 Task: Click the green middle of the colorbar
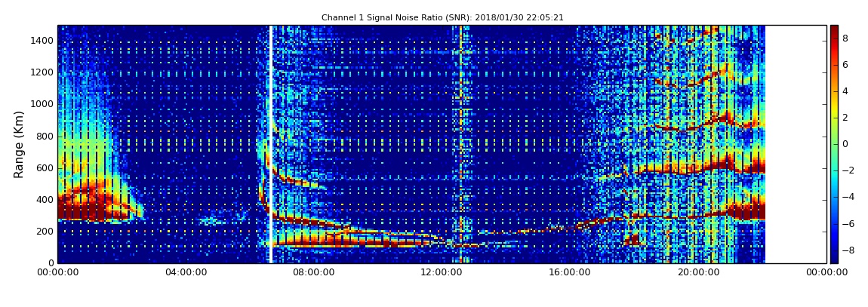click(834, 144)
